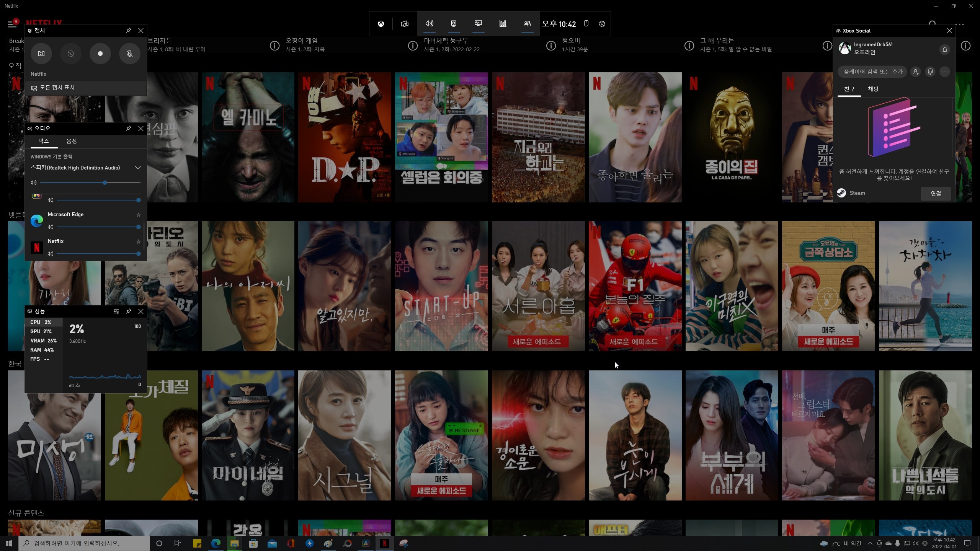980x551 pixels.
Task: Click the Steam 연결 button
Action: [936, 193]
